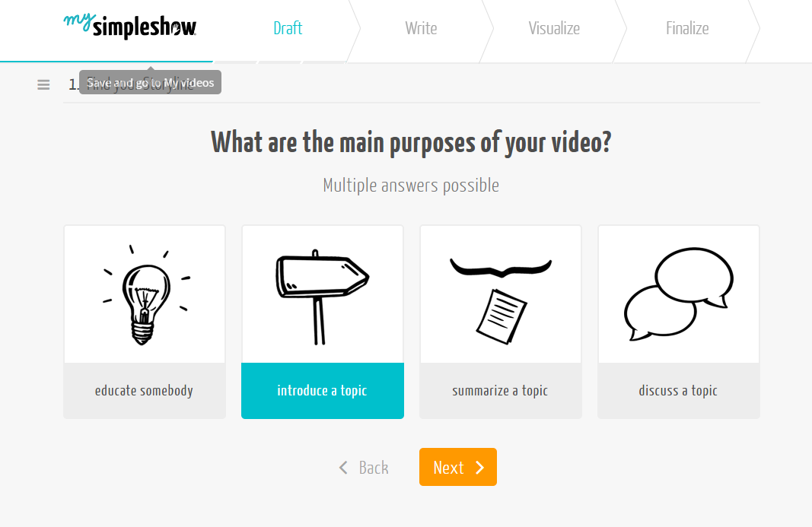Click the orange Next button

(x=458, y=467)
